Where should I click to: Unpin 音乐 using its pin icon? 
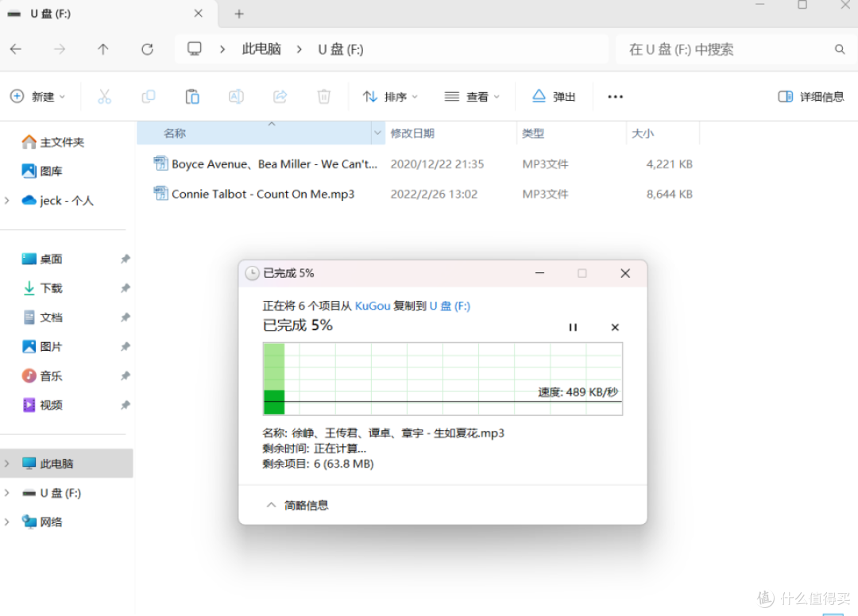126,376
